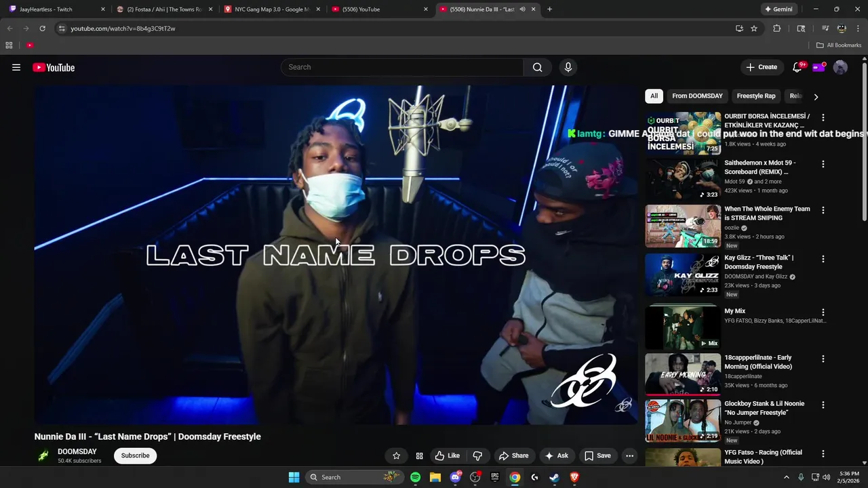
Task: Select the From DOOMSDAY filter chip
Action: 697,96
